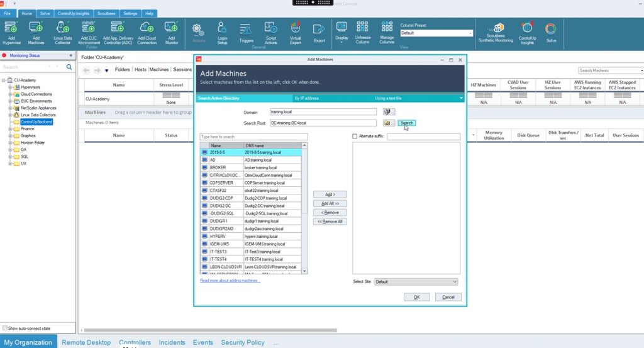Click the machine list vertical scrollbar

pos(304,181)
